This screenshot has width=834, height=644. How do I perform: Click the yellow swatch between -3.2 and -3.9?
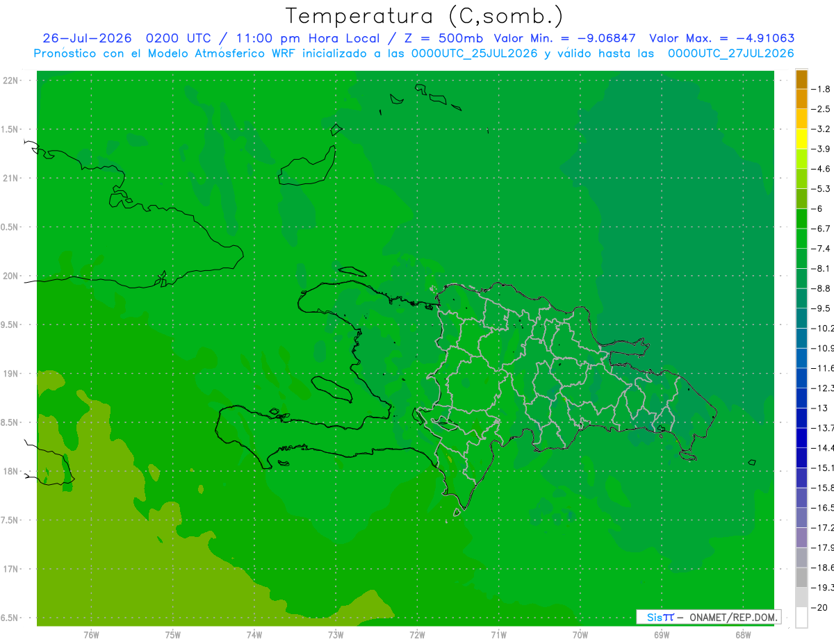(801, 139)
